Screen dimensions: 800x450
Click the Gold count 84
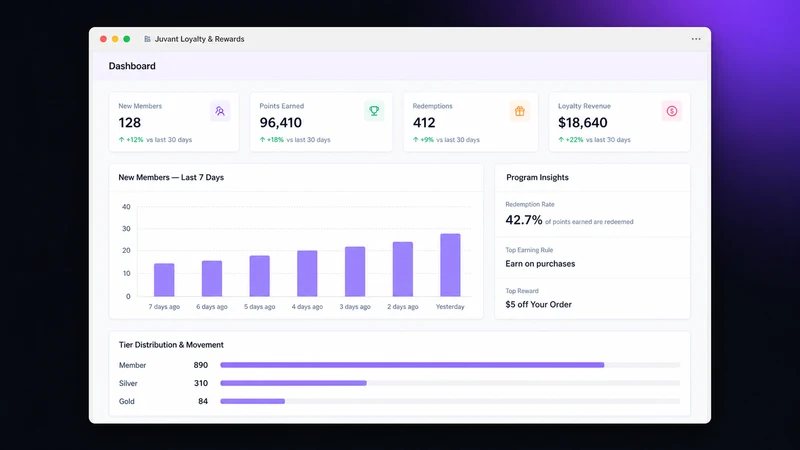203,402
